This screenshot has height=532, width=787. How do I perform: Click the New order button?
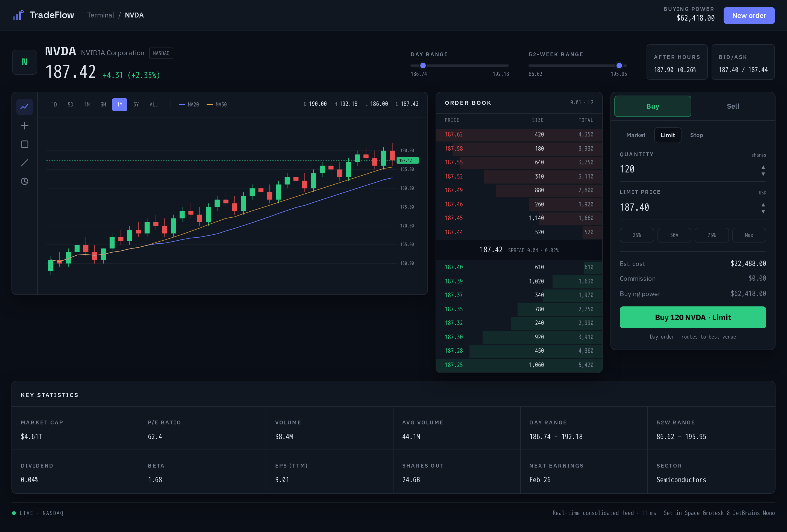[749, 16]
